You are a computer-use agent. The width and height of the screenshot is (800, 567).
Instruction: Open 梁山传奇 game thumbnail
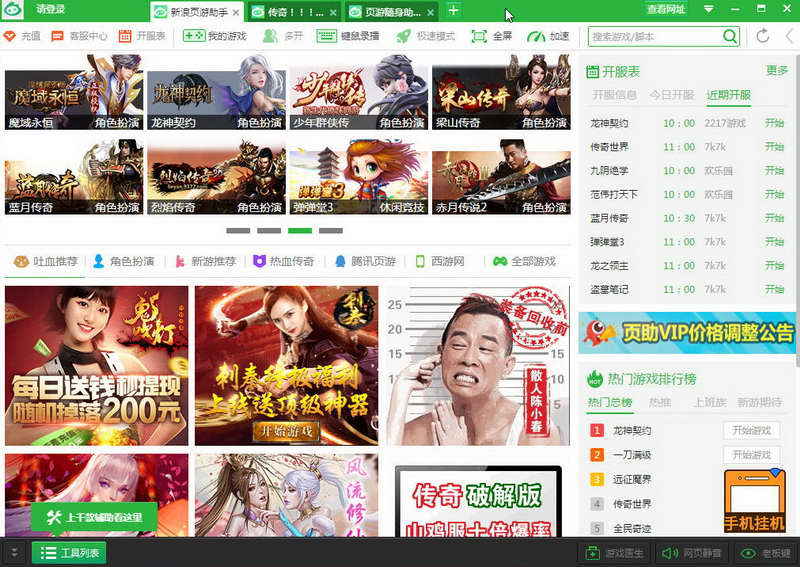[501, 92]
